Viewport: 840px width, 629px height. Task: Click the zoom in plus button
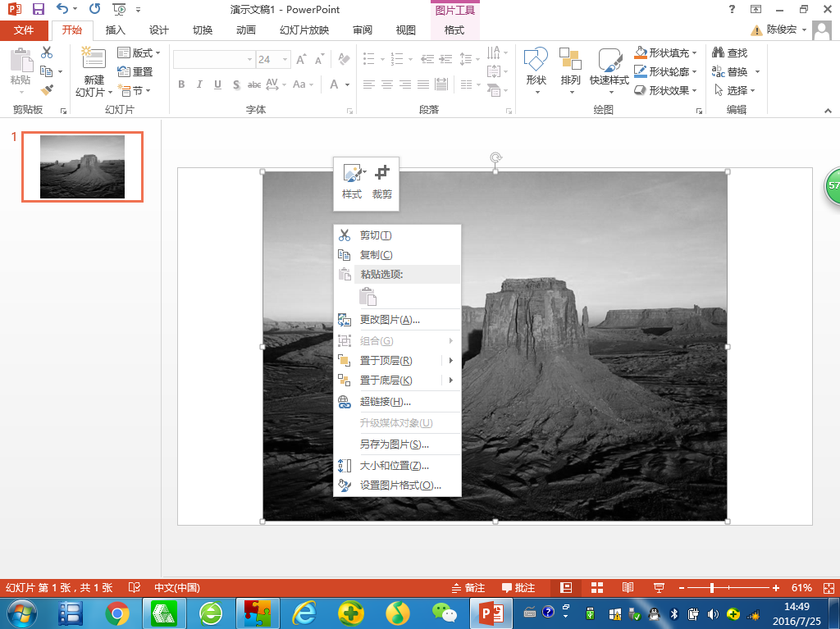775,588
